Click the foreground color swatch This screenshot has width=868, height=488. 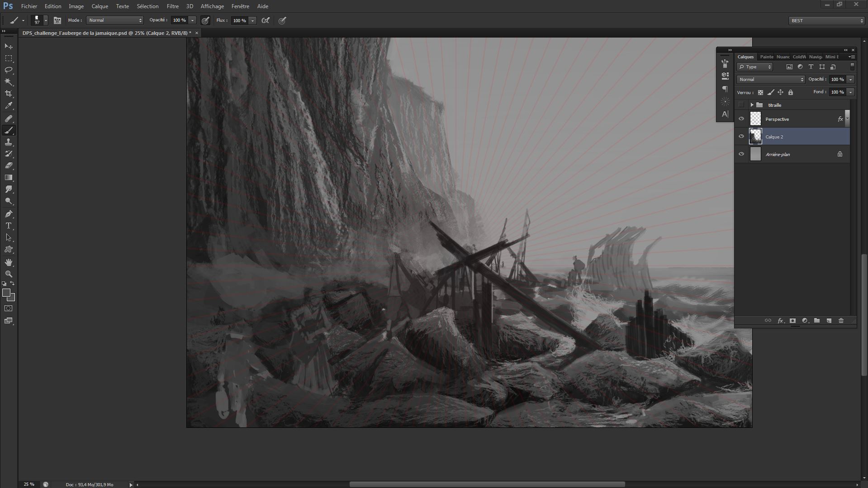coord(6,293)
